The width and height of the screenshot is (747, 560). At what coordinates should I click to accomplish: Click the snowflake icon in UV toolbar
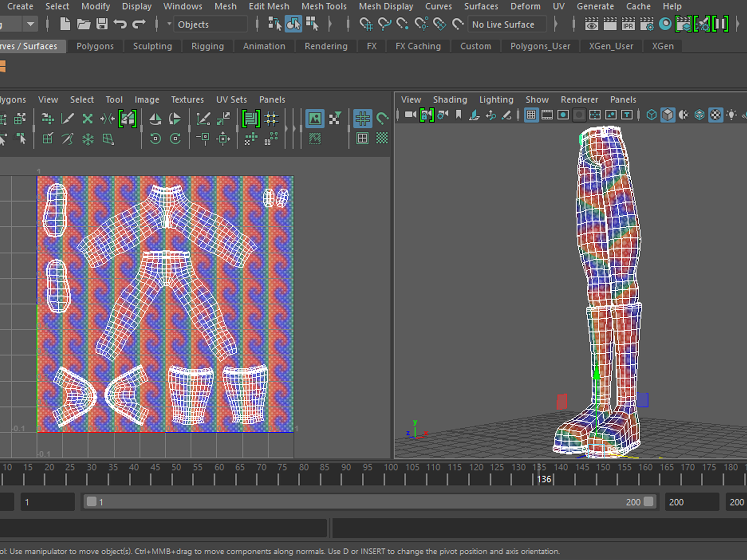[x=88, y=139]
